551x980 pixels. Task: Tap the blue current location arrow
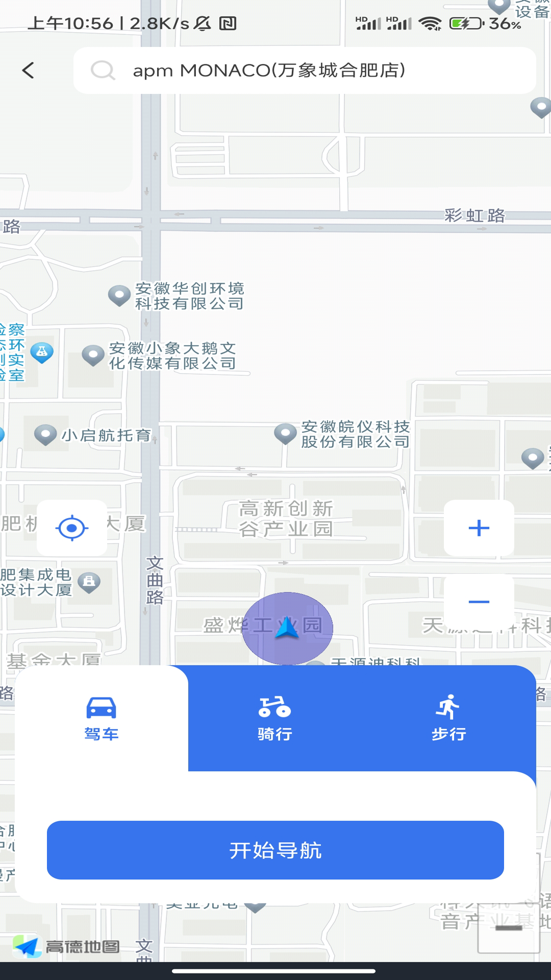287,628
